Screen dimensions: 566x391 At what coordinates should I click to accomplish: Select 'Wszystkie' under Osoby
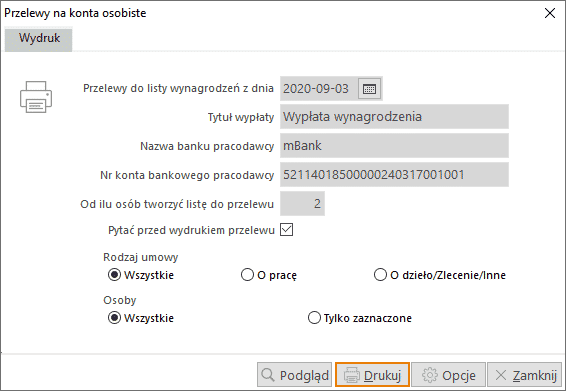114,318
